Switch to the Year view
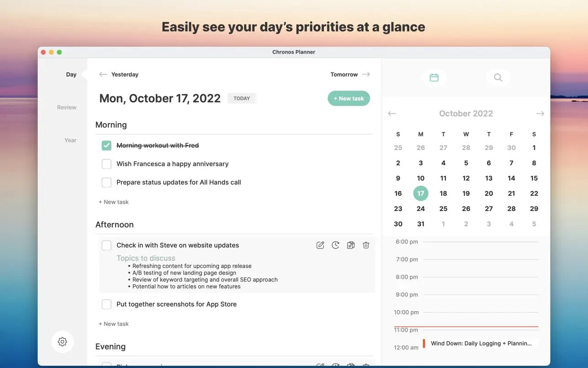 pyautogui.click(x=70, y=140)
